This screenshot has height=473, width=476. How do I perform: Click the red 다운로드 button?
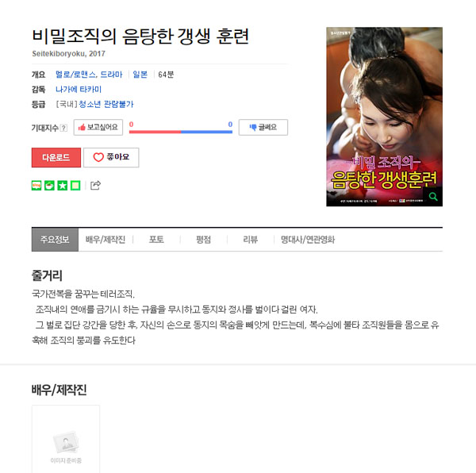[56, 157]
